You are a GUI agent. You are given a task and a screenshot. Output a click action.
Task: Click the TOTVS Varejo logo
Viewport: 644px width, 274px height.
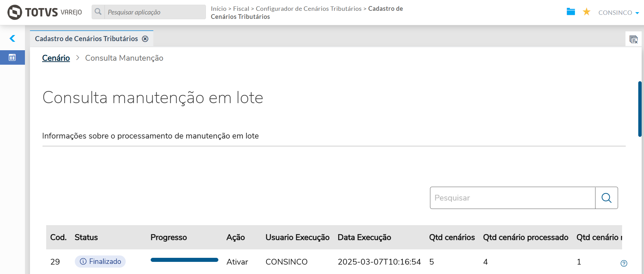(44, 12)
